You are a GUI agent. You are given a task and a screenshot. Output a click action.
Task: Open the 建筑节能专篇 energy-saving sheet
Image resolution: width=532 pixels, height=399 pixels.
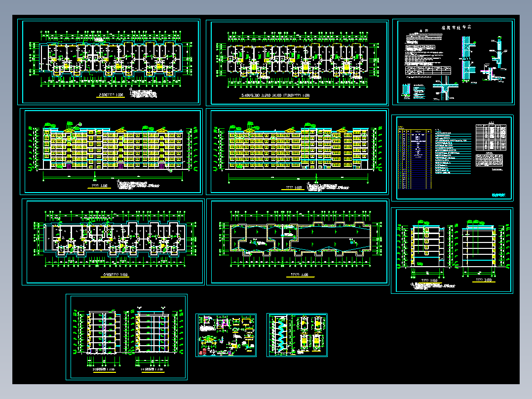coord(453,62)
